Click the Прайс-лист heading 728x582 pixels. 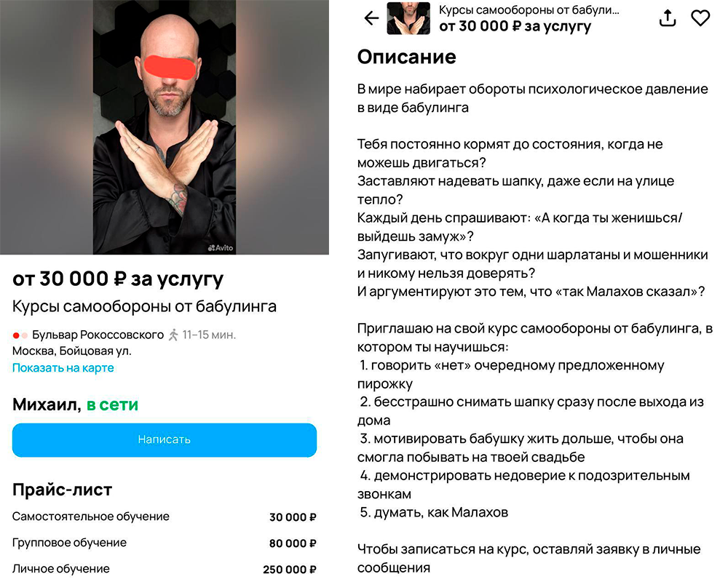coord(62,490)
